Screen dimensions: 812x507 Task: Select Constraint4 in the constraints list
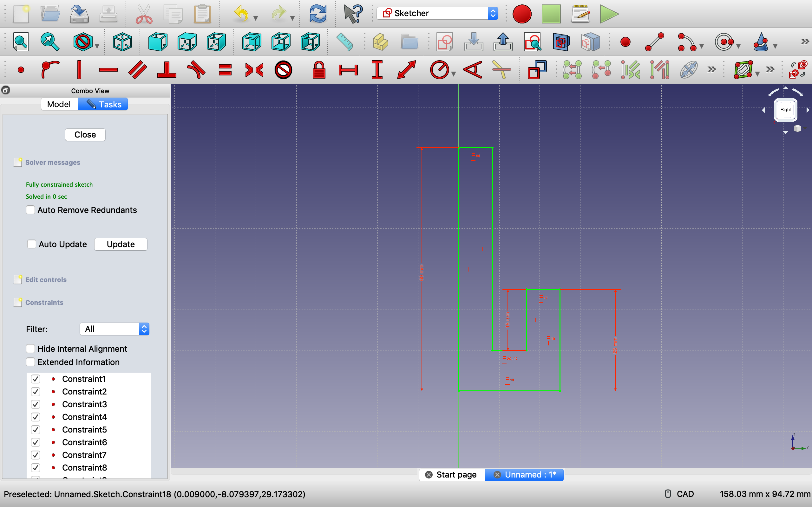point(85,417)
